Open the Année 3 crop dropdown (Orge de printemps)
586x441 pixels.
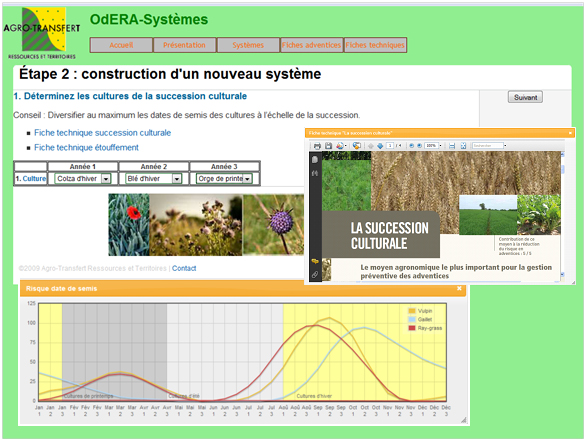click(224, 179)
